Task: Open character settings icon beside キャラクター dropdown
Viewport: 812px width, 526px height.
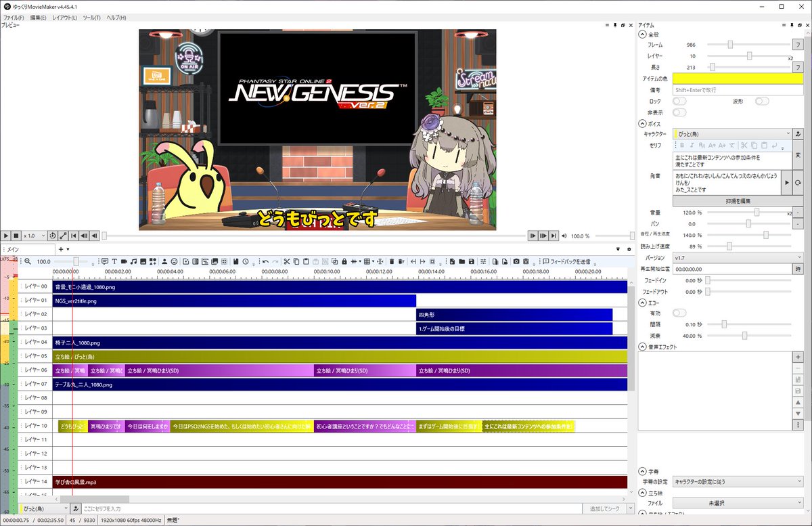Action: (x=798, y=134)
